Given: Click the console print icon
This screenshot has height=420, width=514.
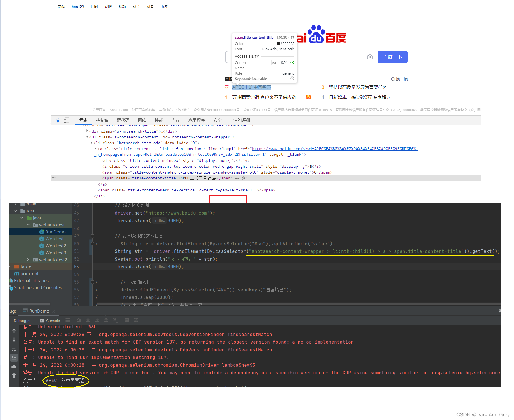Looking at the screenshot, I should pyautogui.click(x=14, y=367).
